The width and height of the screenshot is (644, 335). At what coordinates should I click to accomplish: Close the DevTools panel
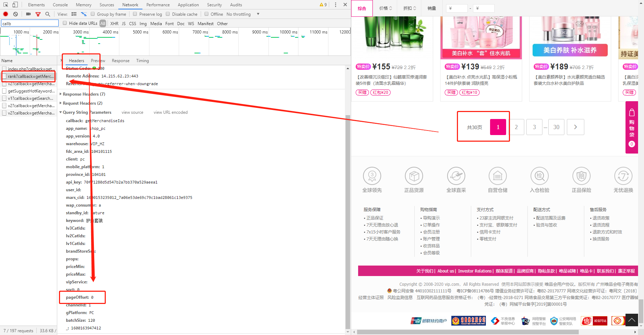[x=345, y=5]
